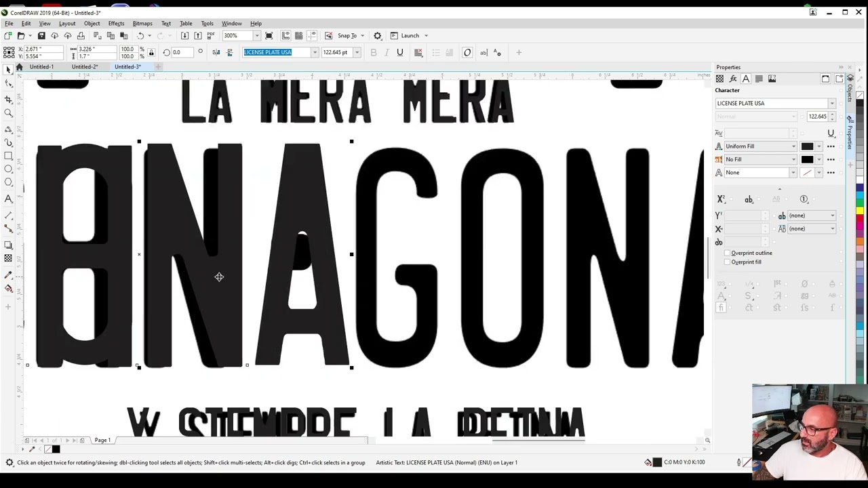Click Full-screen preview icon

pyautogui.click(x=269, y=35)
